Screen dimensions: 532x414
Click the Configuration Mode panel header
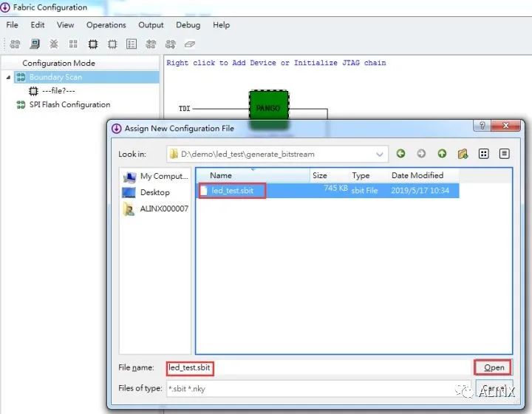[58, 64]
